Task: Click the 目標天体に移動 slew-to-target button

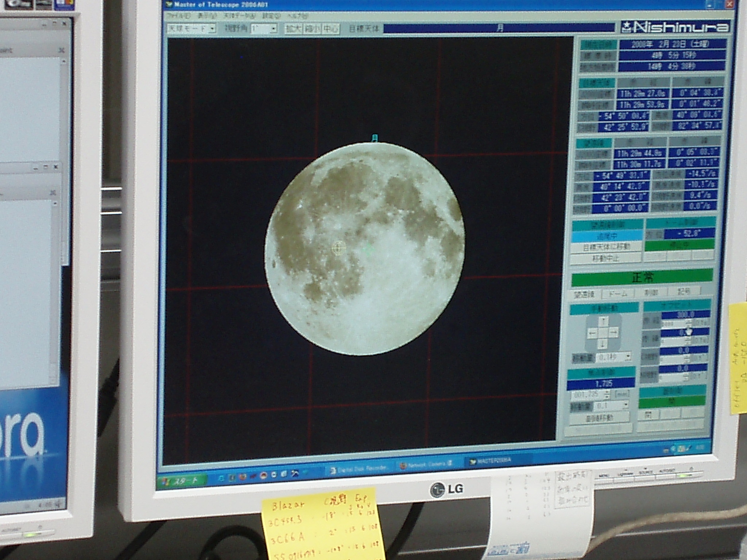Action: tap(606, 247)
